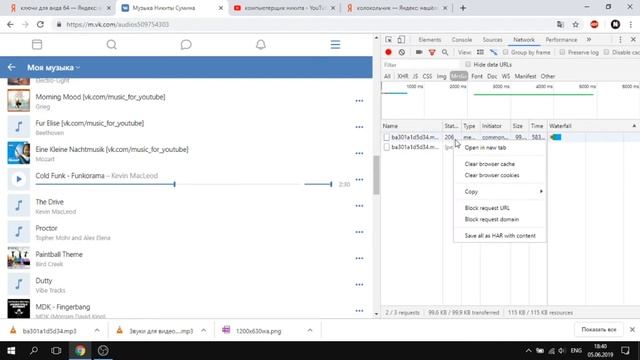
Task: Select Clear browser cookies menu entry
Action: 492,176
